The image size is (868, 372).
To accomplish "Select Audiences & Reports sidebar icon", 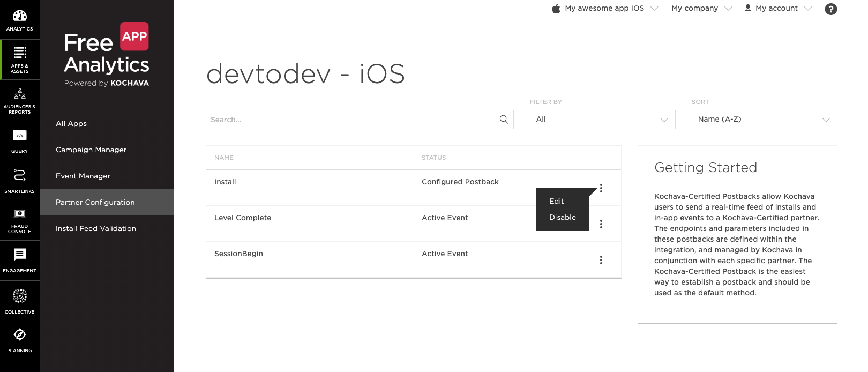I will click(20, 100).
